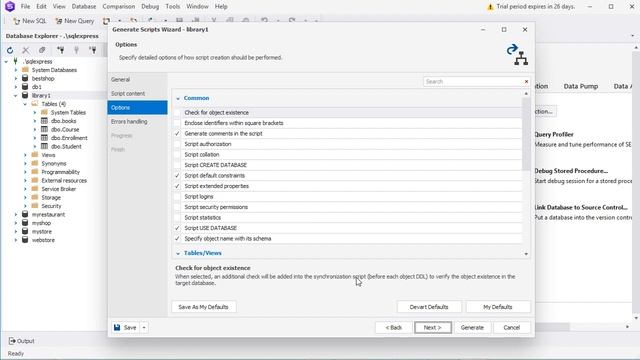Click the .\sqlexpress server connection icon
The image size is (640, 360).
(16, 61)
